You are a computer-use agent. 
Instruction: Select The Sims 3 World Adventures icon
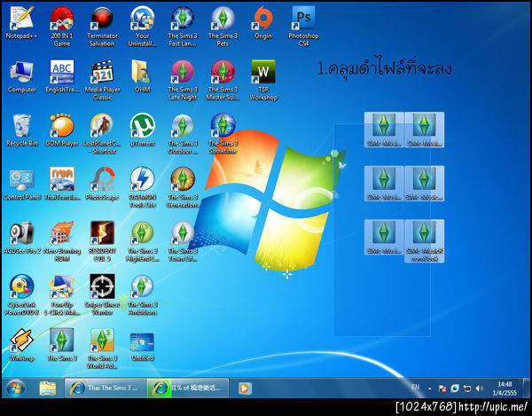(102, 349)
